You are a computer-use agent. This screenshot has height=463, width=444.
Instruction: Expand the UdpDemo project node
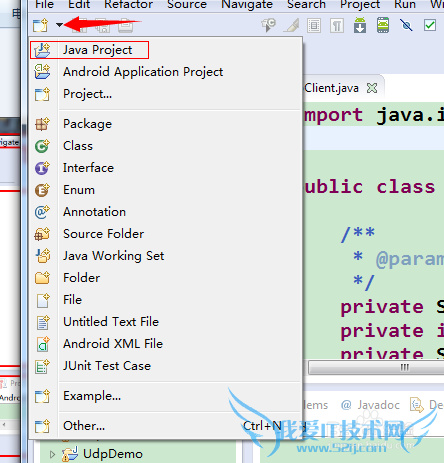pyautogui.click(x=52, y=454)
